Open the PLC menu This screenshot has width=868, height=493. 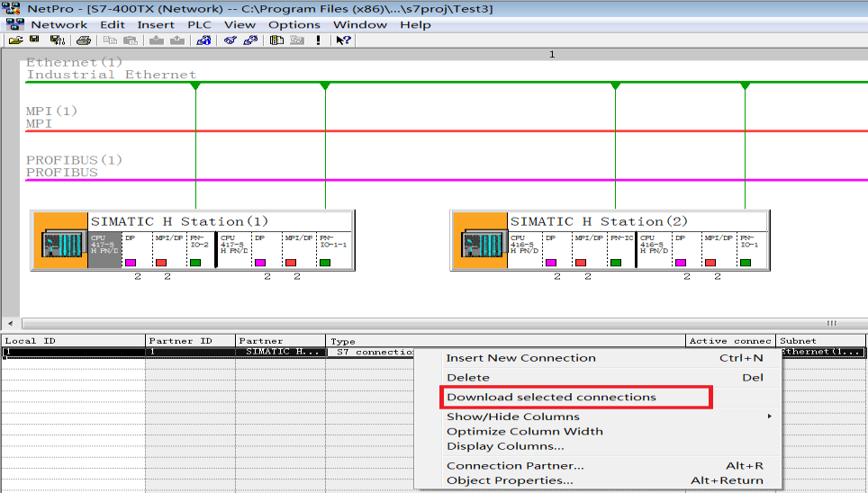point(199,25)
